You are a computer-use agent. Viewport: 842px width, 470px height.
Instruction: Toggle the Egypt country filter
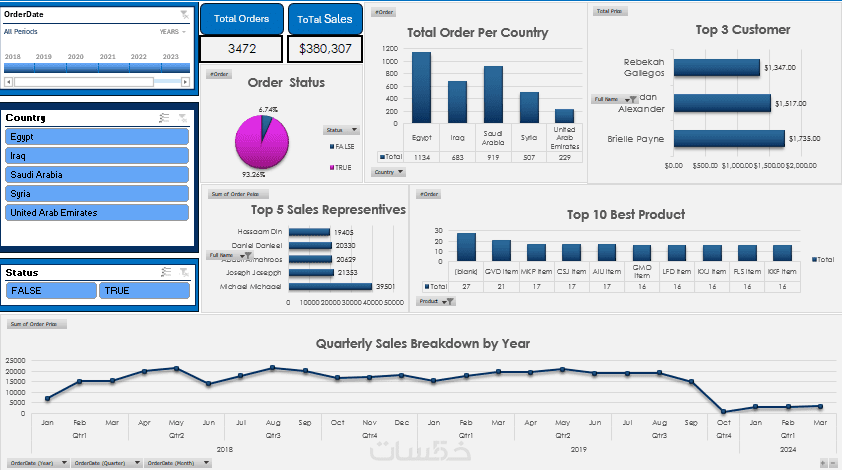(x=97, y=136)
